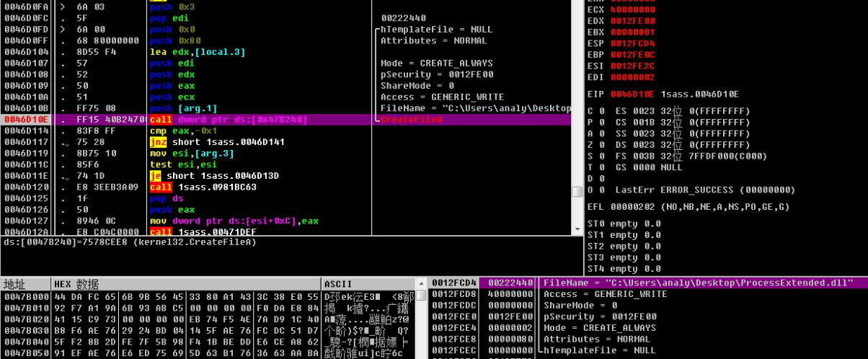This screenshot has width=868, height=359.
Task: Click the ASCII column header in dump
Action: [338, 285]
